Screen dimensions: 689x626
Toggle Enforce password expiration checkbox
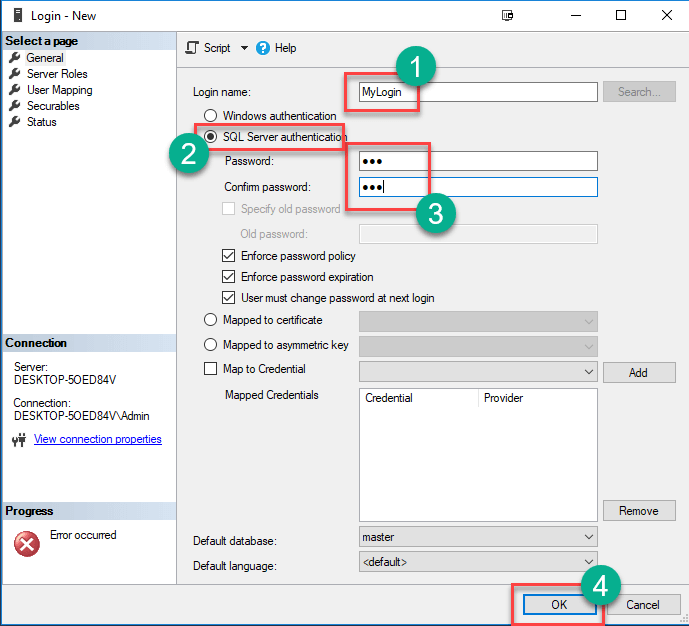[x=228, y=277]
